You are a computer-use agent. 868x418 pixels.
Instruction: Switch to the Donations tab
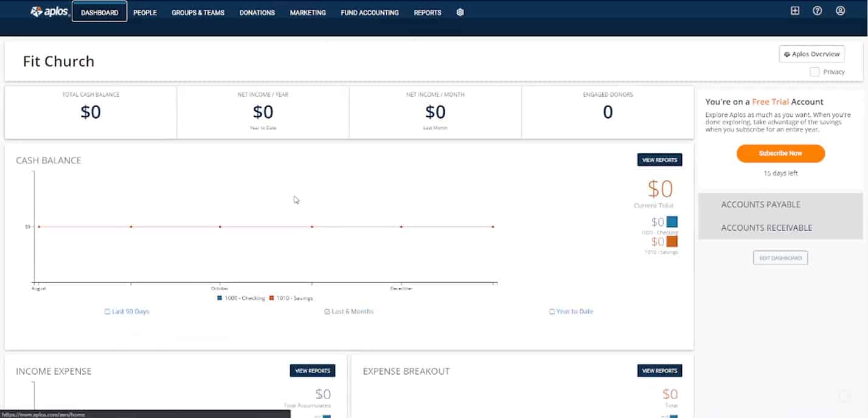(x=257, y=12)
